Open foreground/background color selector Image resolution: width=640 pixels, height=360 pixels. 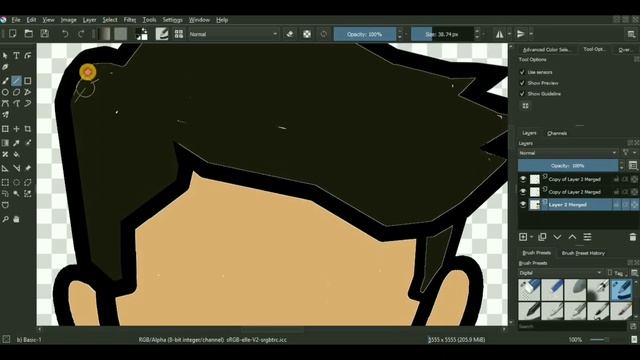[142, 34]
